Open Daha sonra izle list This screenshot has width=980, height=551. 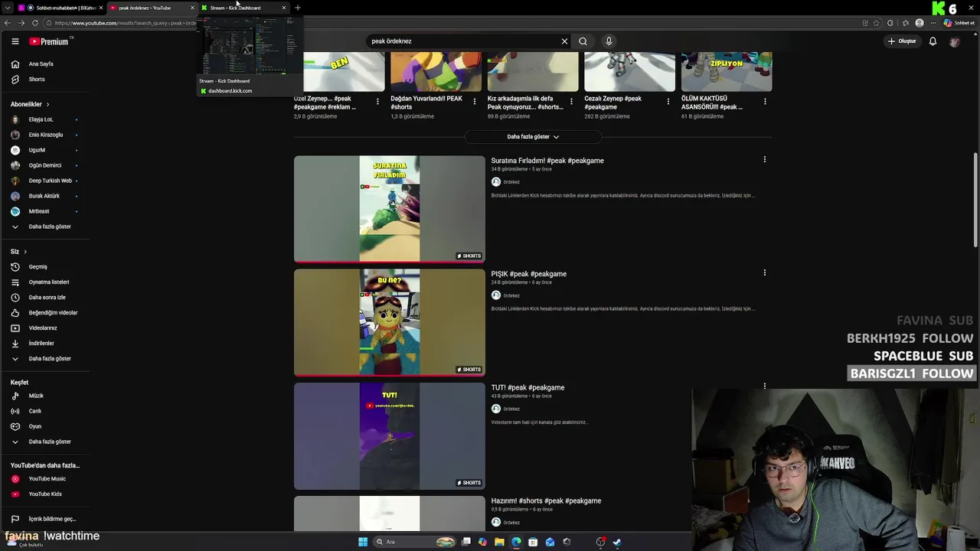[x=46, y=298]
